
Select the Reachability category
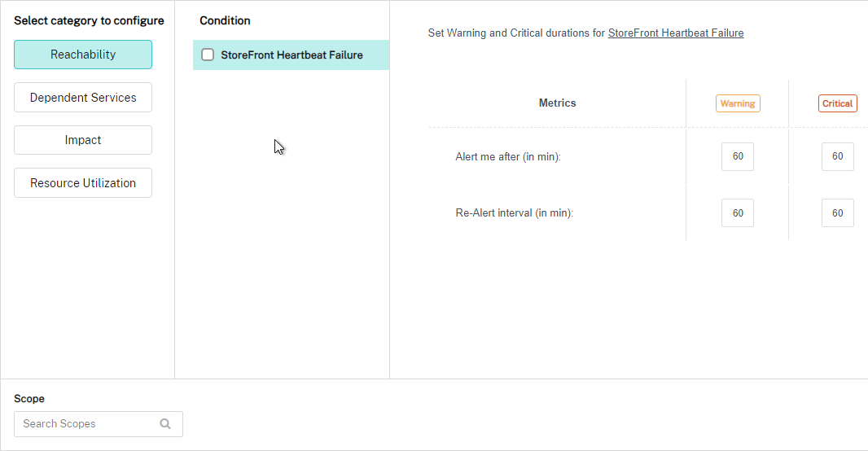[83, 55]
